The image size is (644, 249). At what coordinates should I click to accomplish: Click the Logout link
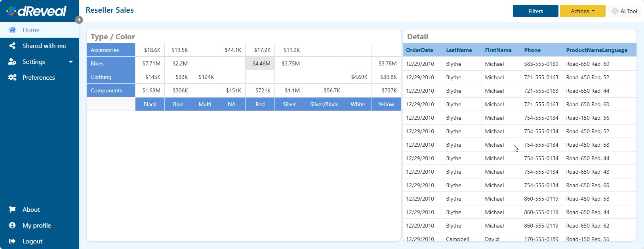point(40,241)
